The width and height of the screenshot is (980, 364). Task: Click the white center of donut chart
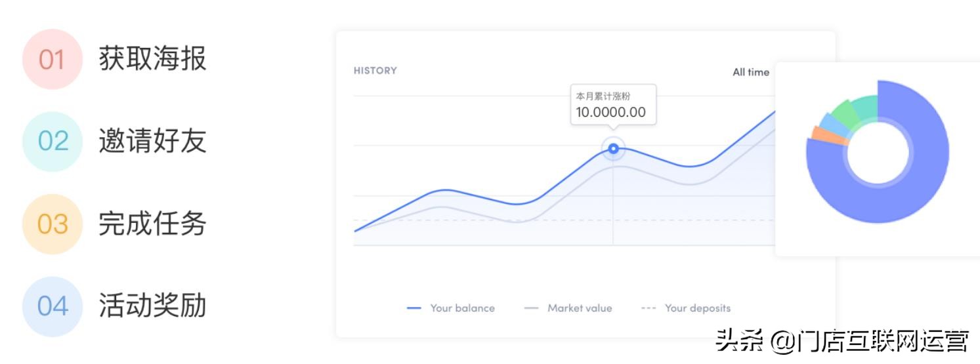(877, 154)
